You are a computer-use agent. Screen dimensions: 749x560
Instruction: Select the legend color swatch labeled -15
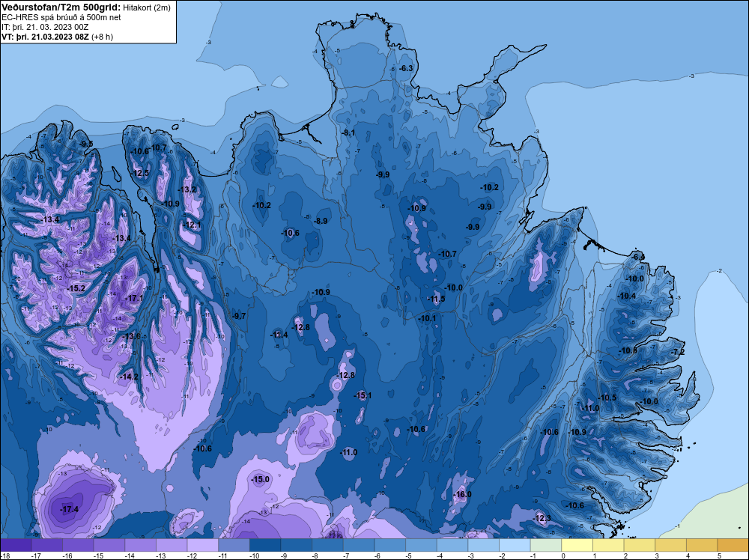pyautogui.click(x=109, y=545)
